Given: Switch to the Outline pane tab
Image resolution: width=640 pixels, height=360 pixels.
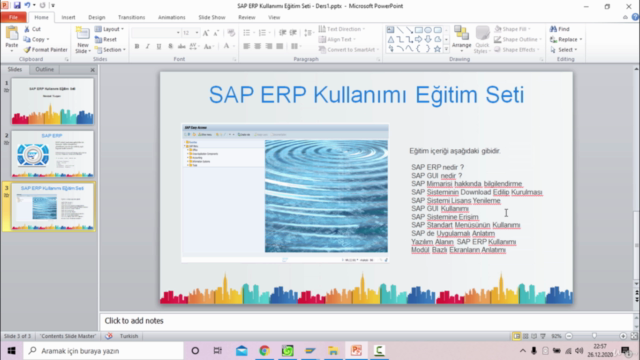Looking at the screenshot, I should pyautogui.click(x=44, y=69).
